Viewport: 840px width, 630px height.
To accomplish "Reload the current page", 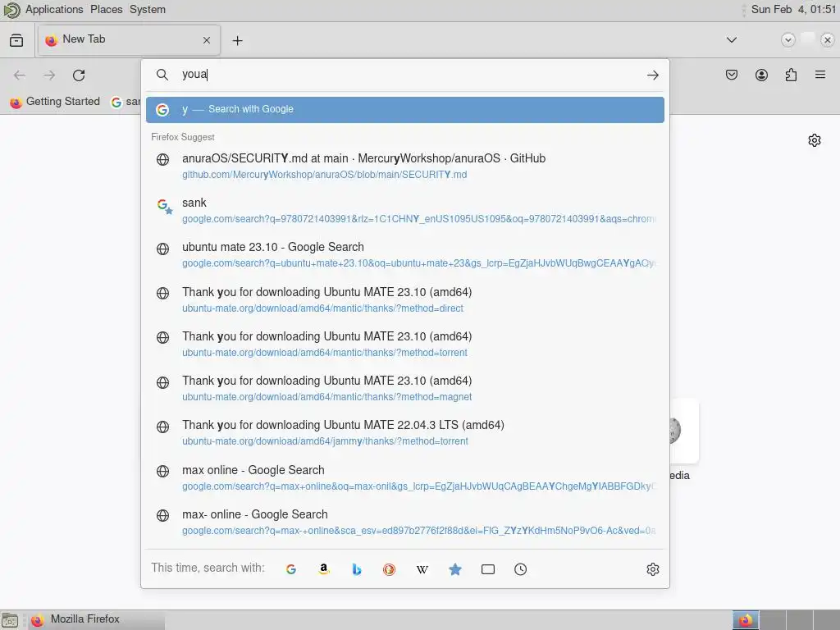I will 79,75.
